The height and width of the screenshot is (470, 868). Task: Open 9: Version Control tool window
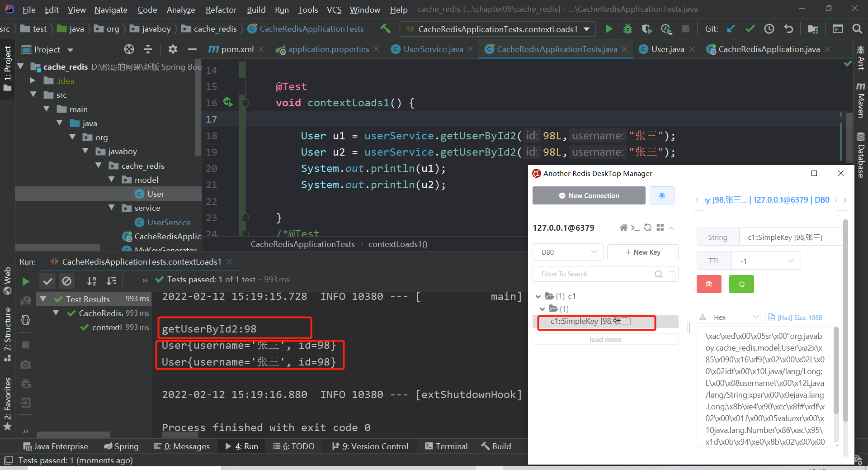pos(370,446)
